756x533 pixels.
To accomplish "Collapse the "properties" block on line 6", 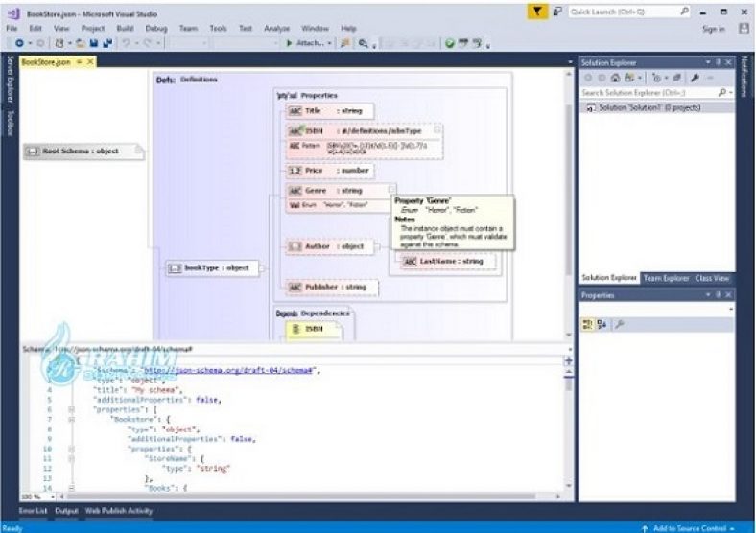I will [71, 409].
